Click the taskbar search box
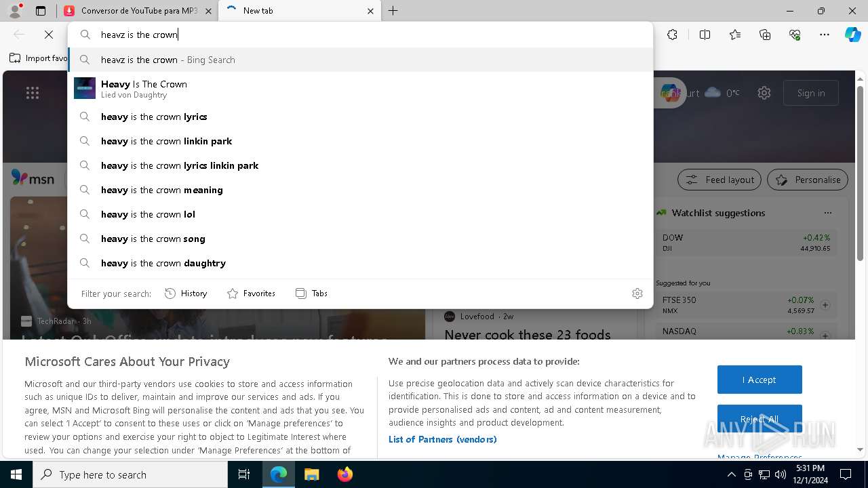 (x=130, y=474)
